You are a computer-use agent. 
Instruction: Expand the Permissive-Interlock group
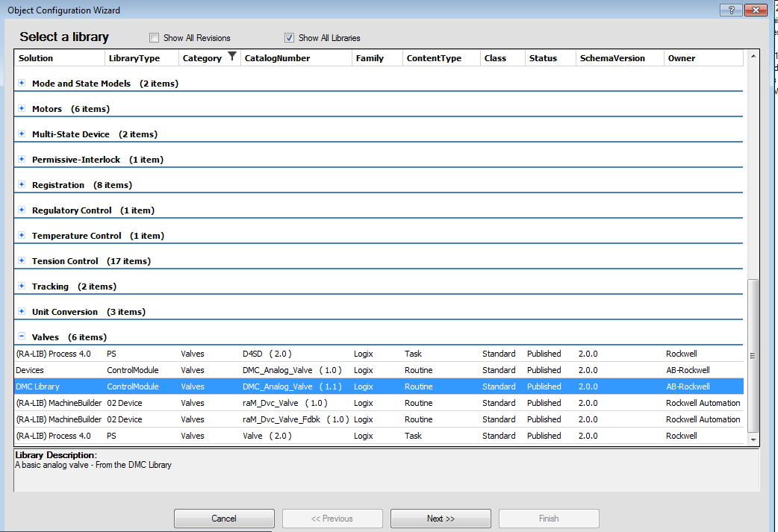tap(22, 159)
